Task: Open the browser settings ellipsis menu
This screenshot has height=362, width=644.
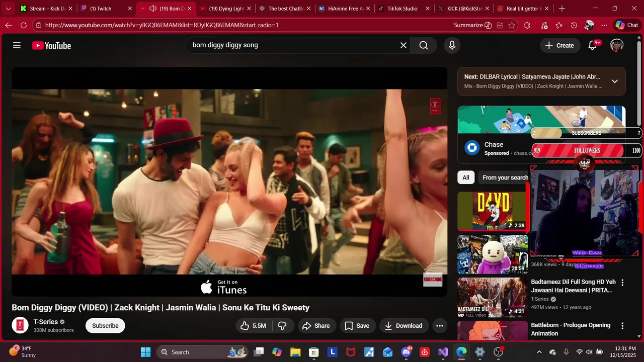Action: pos(604,25)
